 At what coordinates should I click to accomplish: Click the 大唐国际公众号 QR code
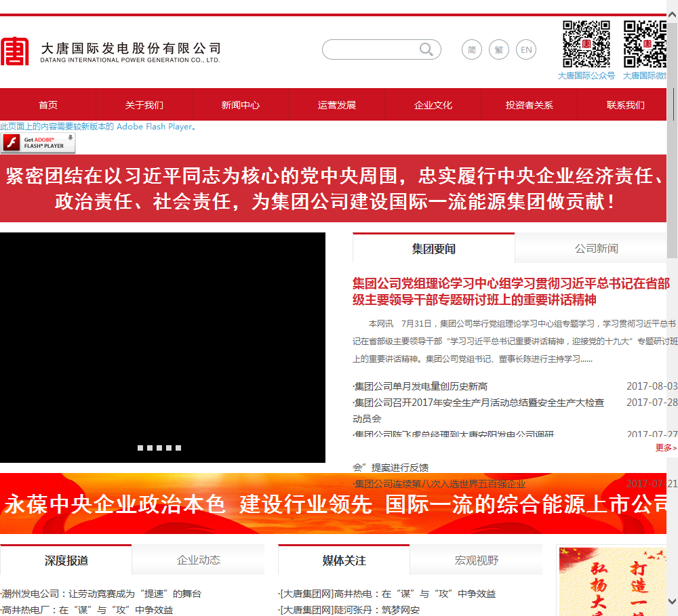coord(586,44)
